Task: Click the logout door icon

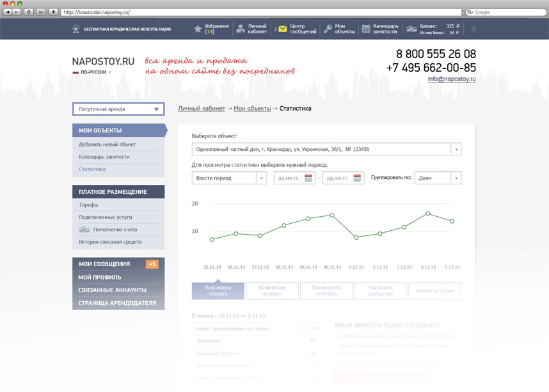Action: tap(473, 29)
